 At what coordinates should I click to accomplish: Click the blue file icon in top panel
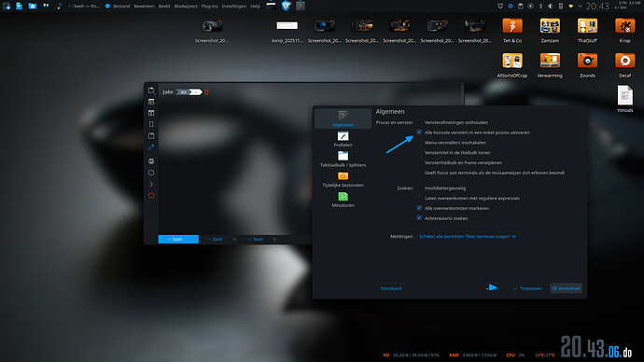click(x=19, y=6)
